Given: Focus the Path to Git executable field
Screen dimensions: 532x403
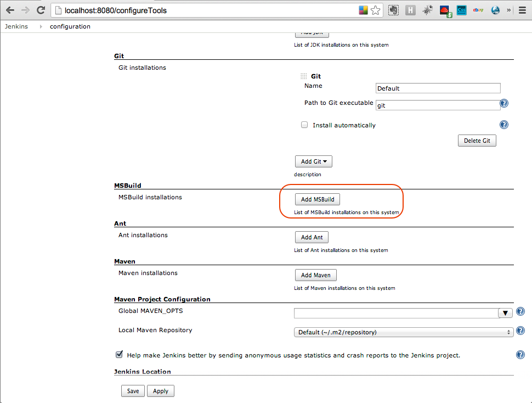Looking at the screenshot, I should (x=438, y=105).
